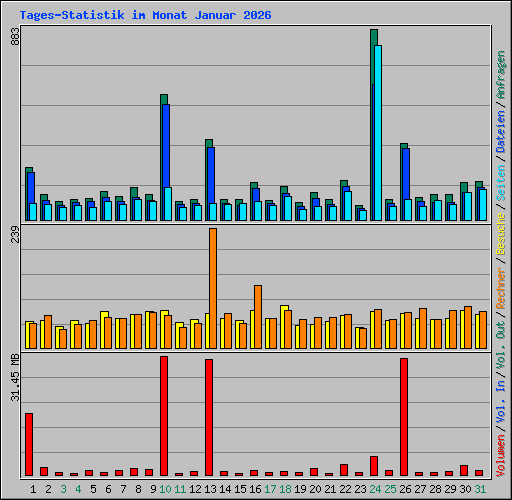Click day label 1 on the x-axis

(33, 489)
